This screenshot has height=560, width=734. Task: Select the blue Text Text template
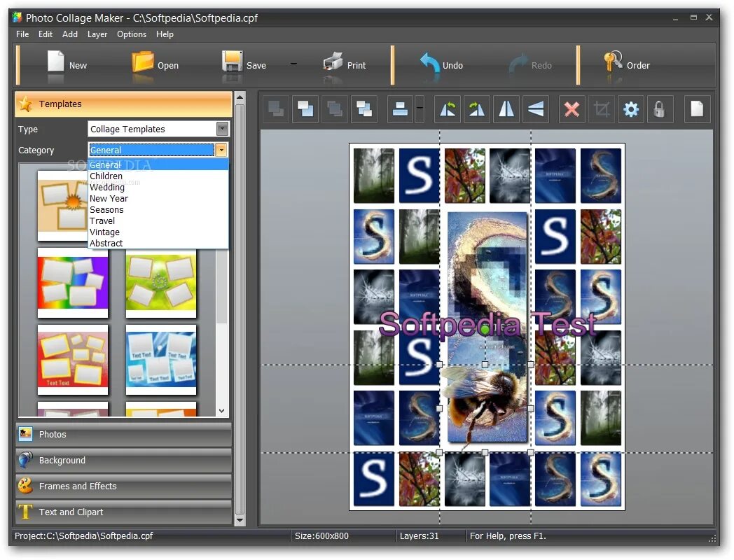click(x=161, y=360)
